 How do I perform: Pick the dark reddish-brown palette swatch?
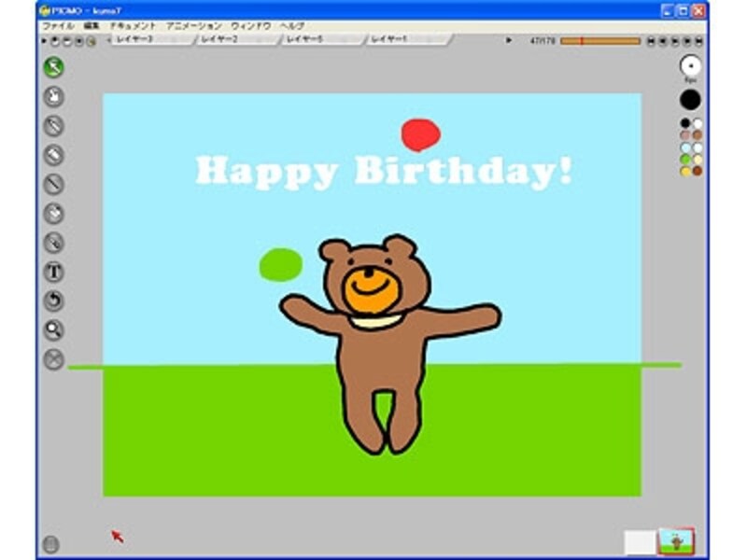pyautogui.click(x=697, y=171)
